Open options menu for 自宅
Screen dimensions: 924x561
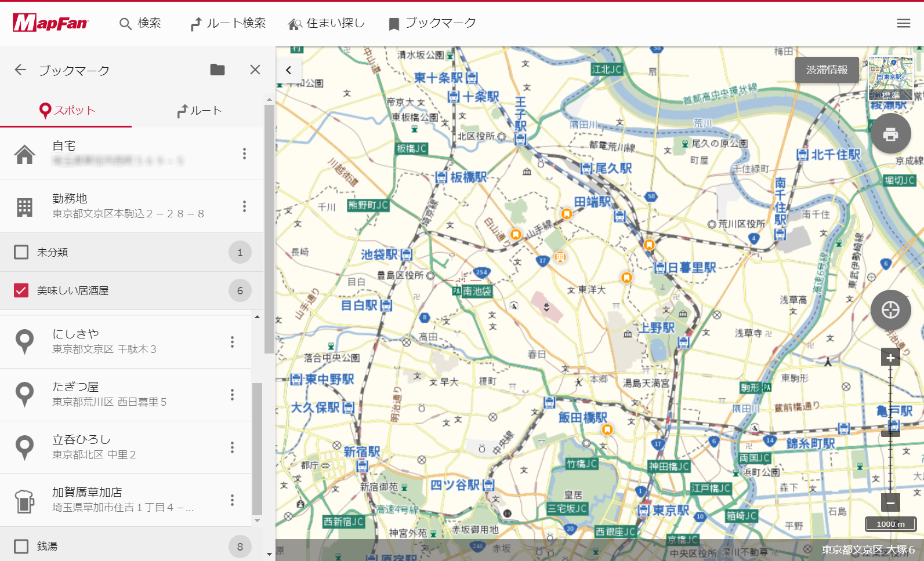click(244, 154)
